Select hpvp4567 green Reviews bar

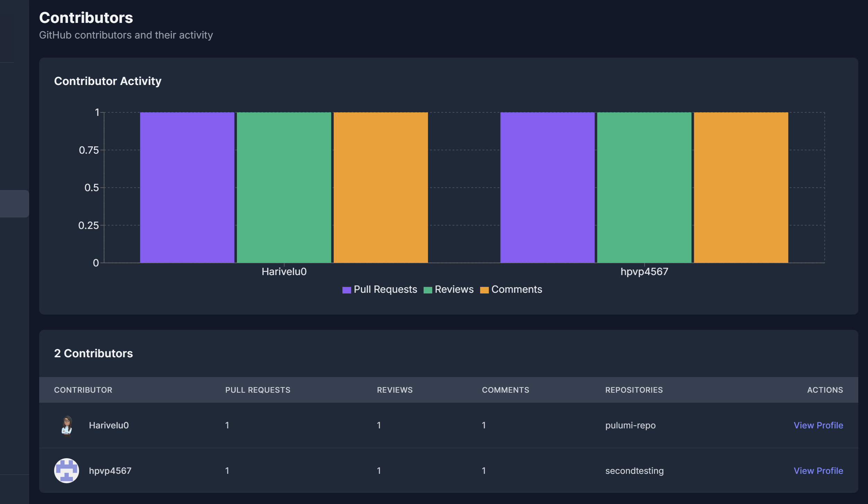click(644, 187)
